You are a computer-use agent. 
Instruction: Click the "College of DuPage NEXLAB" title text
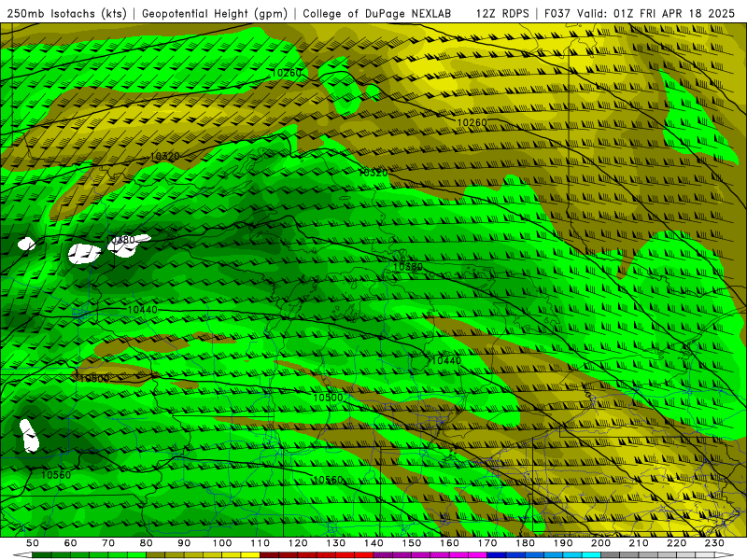377,13
